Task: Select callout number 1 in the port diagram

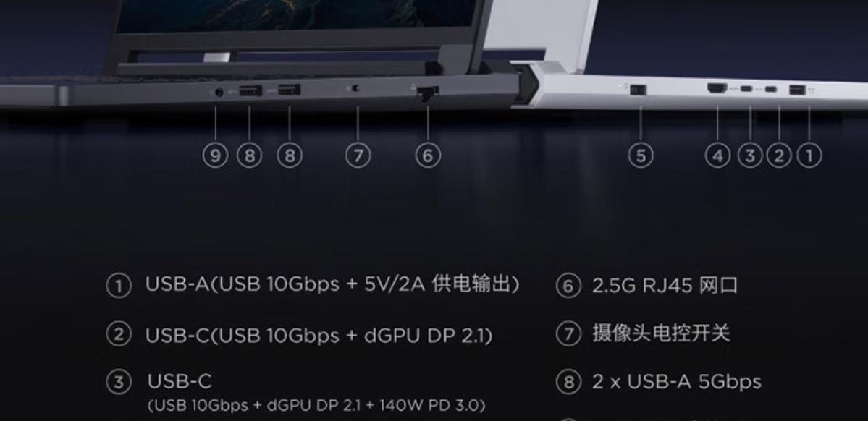Action: (809, 156)
